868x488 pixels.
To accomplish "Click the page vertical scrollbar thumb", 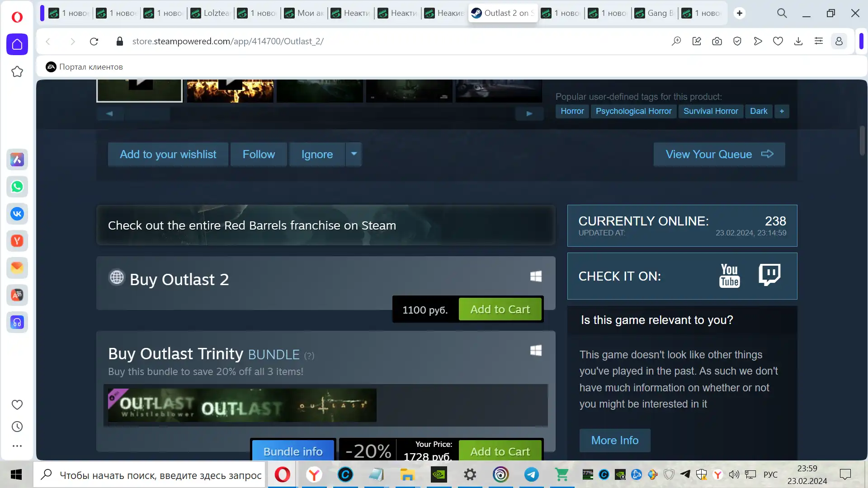I will point(863,140).
